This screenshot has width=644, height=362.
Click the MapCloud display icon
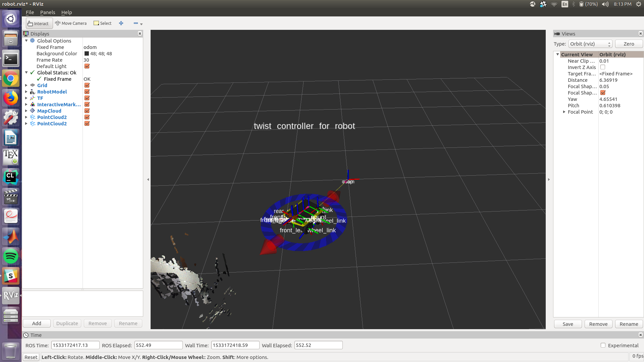[x=33, y=111]
